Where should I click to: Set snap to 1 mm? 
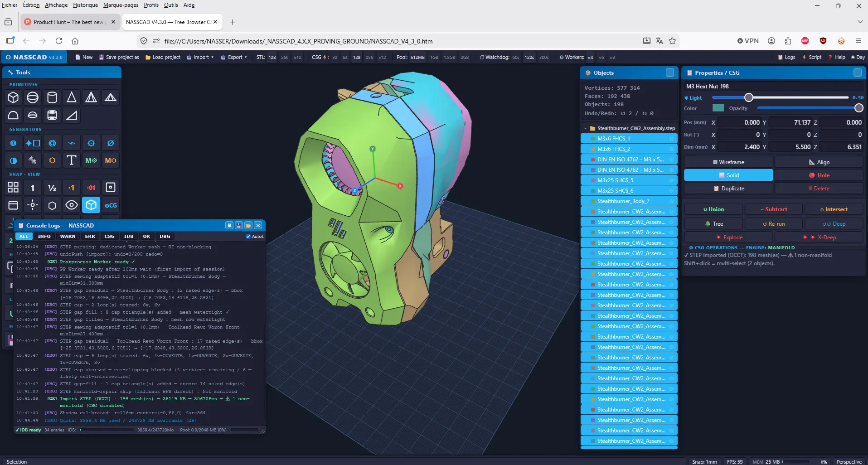[x=33, y=188]
